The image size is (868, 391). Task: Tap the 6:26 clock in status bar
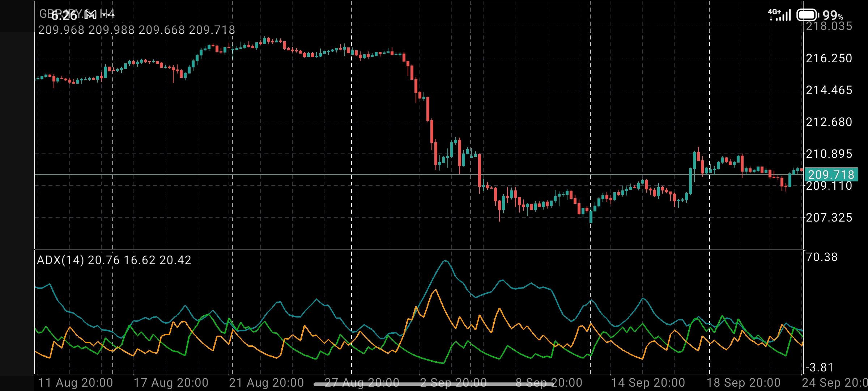tap(64, 15)
